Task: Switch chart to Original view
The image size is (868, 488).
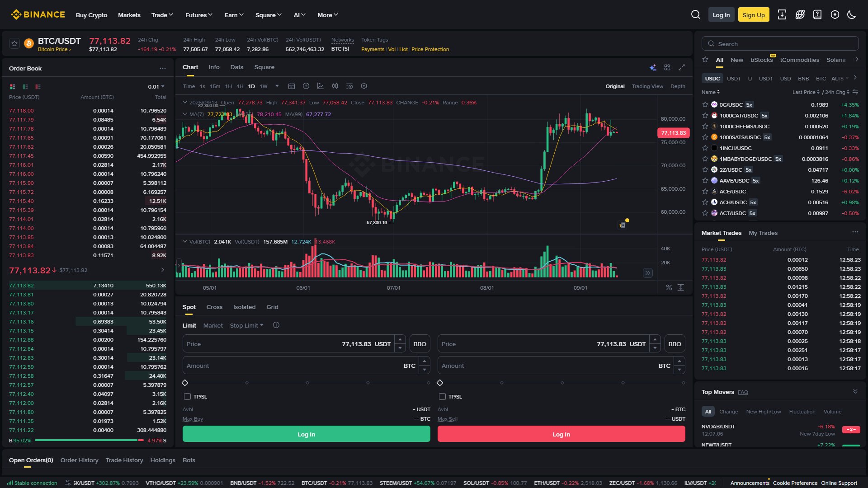Action: click(x=615, y=86)
